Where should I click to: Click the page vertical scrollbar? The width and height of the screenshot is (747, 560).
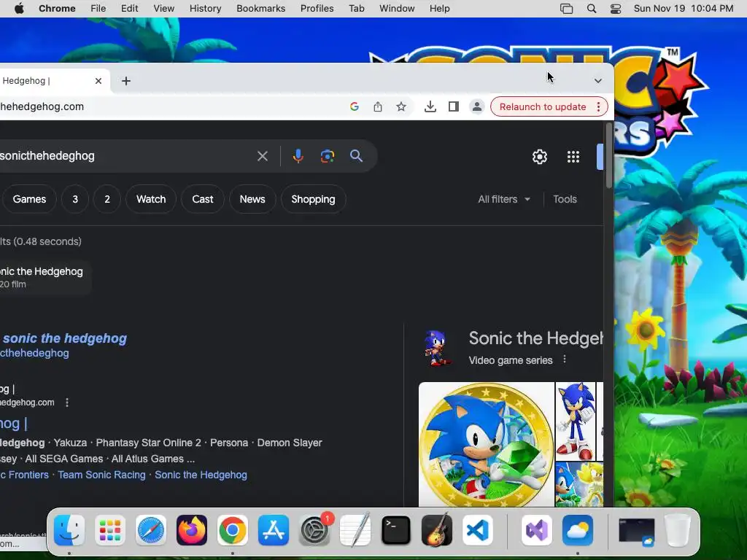(x=609, y=156)
